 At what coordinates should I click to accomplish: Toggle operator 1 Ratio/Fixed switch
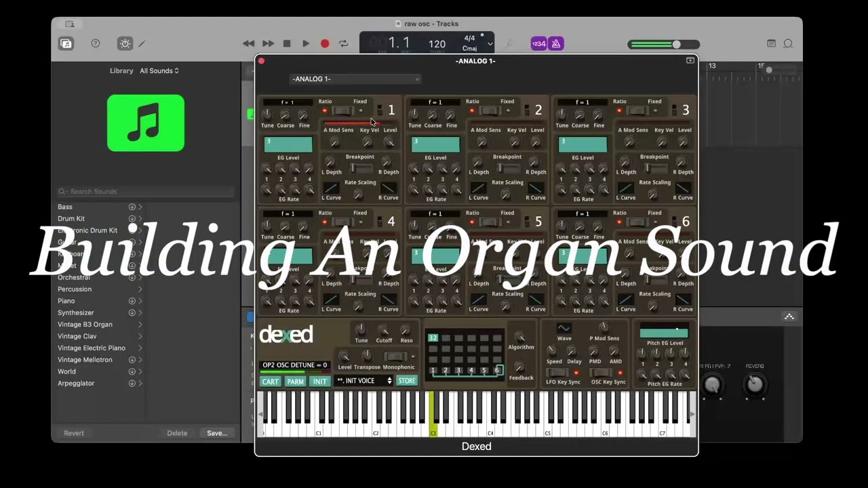point(342,110)
